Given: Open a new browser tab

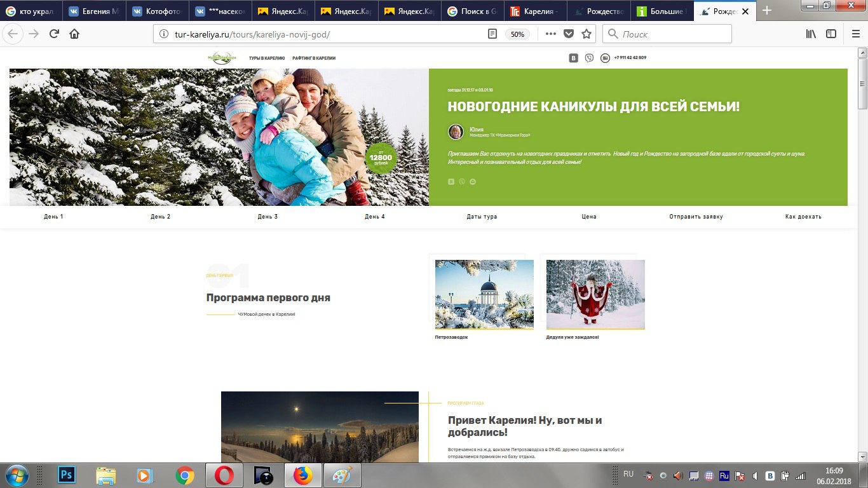Looking at the screenshot, I should pyautogui.click(x=767, y=11).
